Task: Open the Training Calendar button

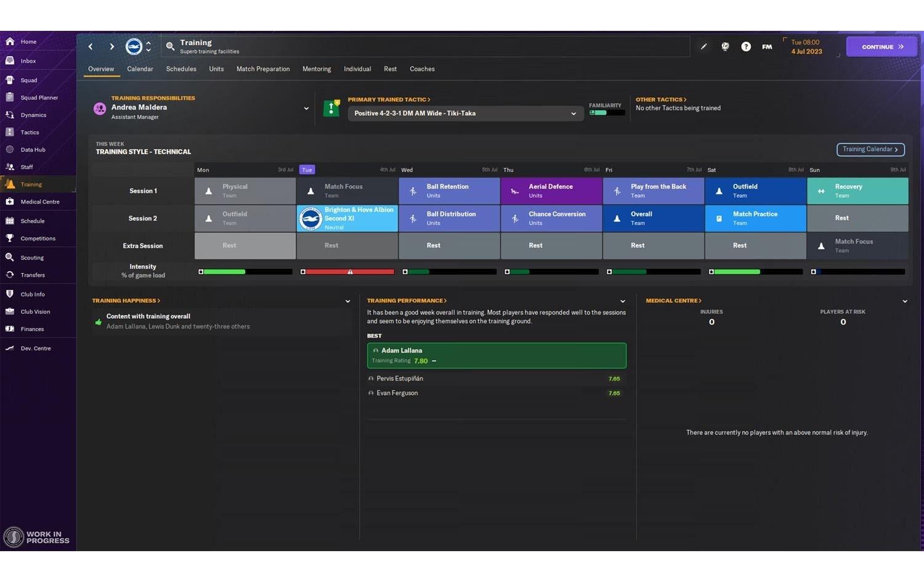Action: (870, 149)
